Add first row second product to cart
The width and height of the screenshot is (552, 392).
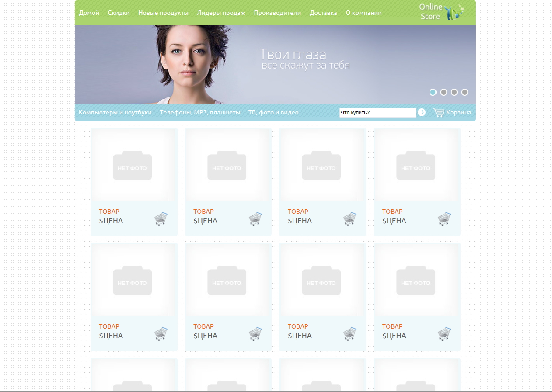pos(255,219)
